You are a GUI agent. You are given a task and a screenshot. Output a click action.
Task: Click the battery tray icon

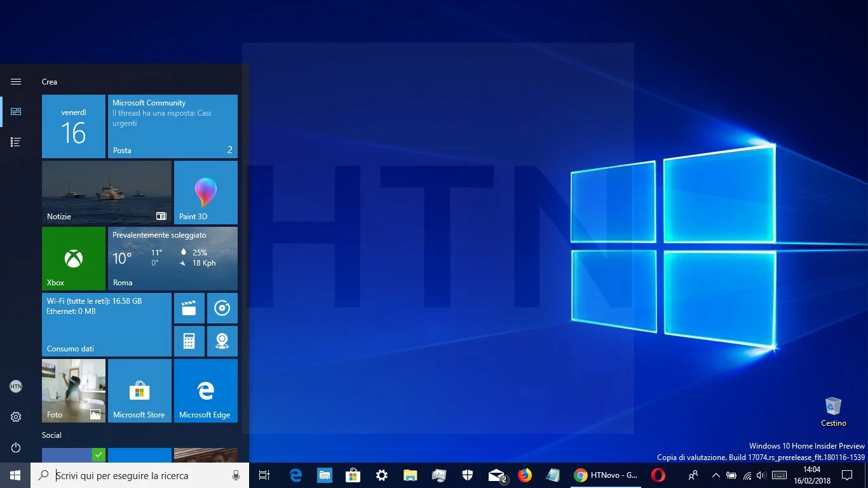(x=731, y=475)
